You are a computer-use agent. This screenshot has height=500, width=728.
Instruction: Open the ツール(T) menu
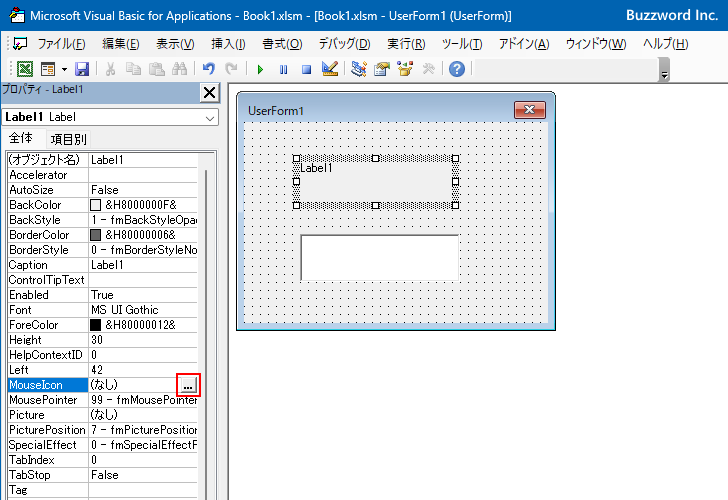pyautogui.click(x=462, y=44)
